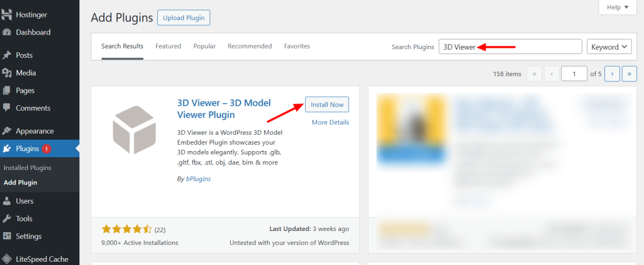Click the Tools wrench icon

(x=6, y=218)
